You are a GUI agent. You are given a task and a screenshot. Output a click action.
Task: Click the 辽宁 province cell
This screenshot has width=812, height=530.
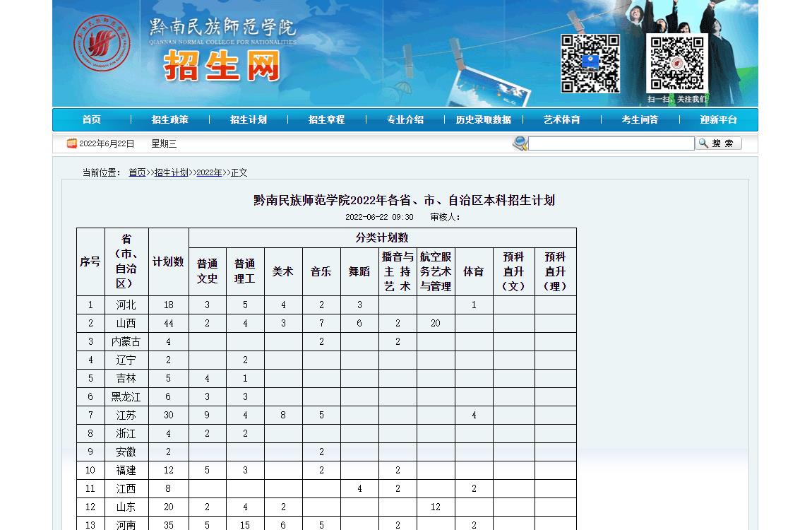pyautogui.click(x=126, y=360)
